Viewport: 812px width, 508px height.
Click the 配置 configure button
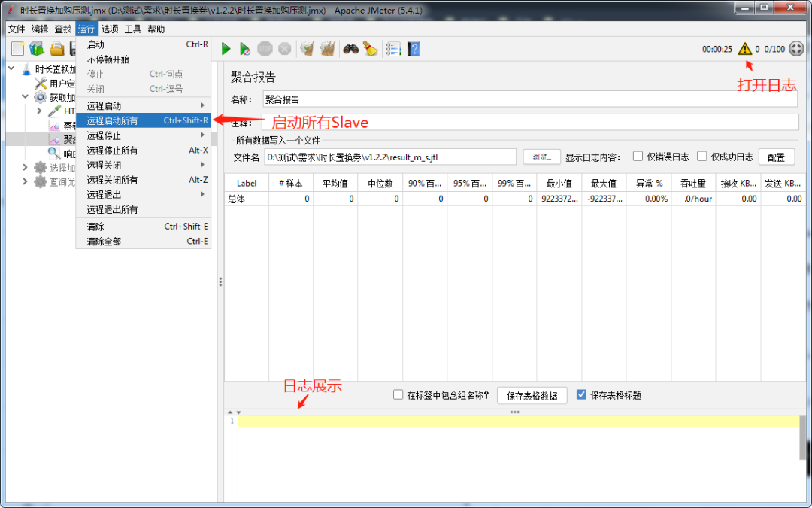pyautogui.click(x=776, y=157)
